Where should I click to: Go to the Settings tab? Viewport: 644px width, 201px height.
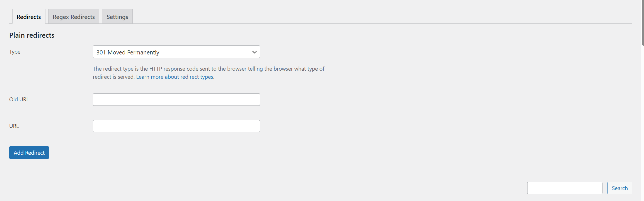pos(117,17)
